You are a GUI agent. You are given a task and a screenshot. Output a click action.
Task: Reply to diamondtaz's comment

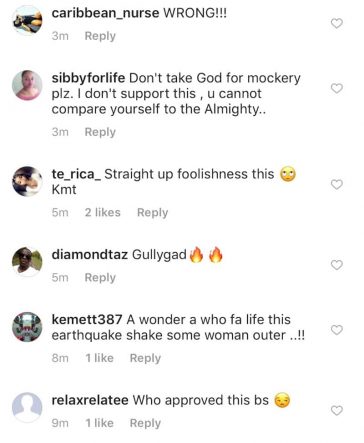100,277
